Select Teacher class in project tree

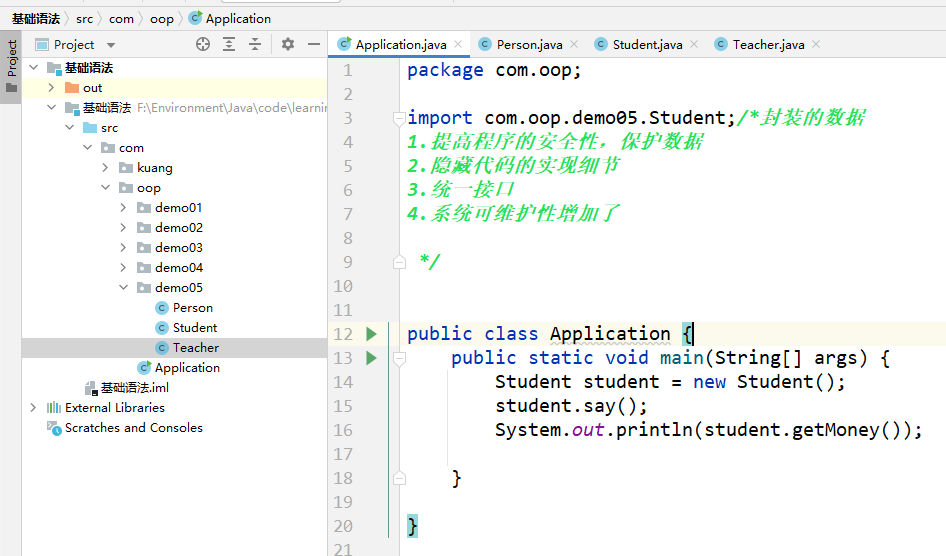(x=195, y=347)
